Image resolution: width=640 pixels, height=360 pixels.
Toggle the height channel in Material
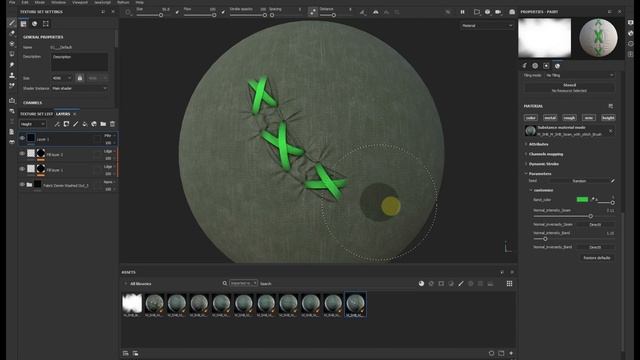(x=608, y=118)
